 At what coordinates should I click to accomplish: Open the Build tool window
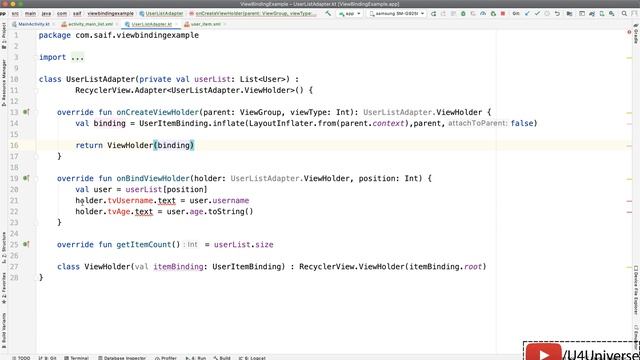(x=222, y=358)
